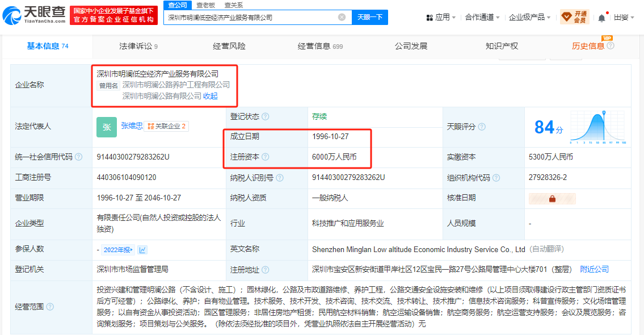Click the English name Shenzhen Minglan text
The height and width of the screenshot is (335, 644).
pyautogui.click(x=419, y=249)
